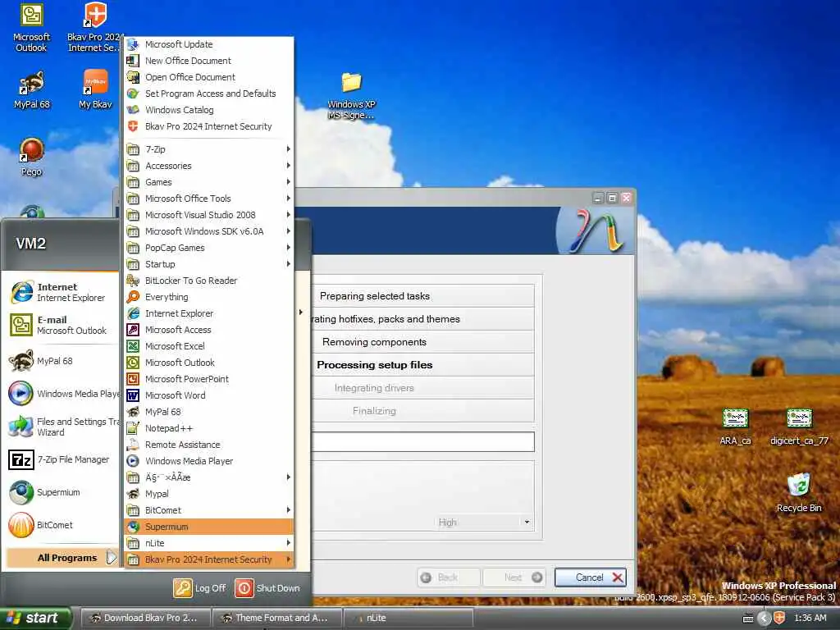Expand the 7-Zip submenu

209,149
